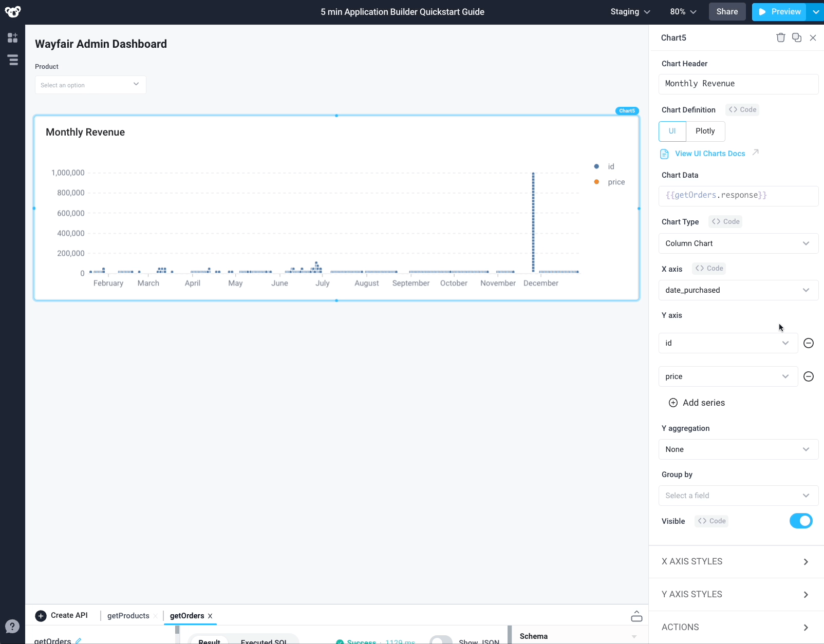Open the add components icon in left sidebar

pos(12,37)
